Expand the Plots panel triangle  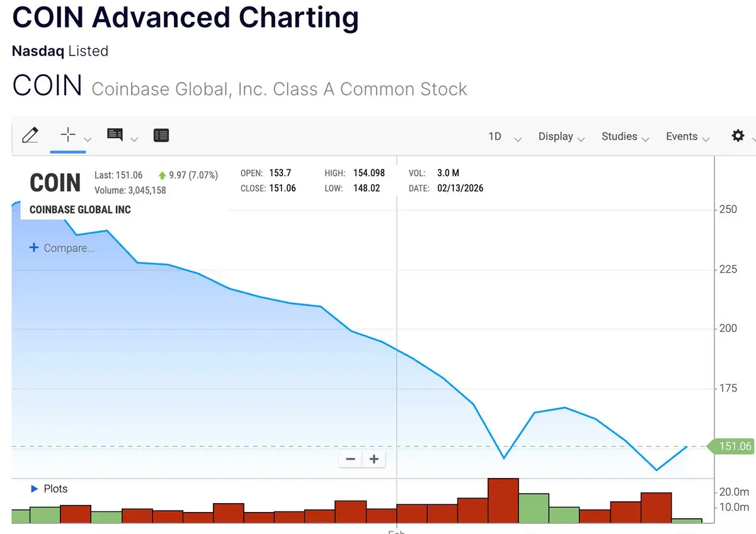pyautogui.click(x=35, y=489)
